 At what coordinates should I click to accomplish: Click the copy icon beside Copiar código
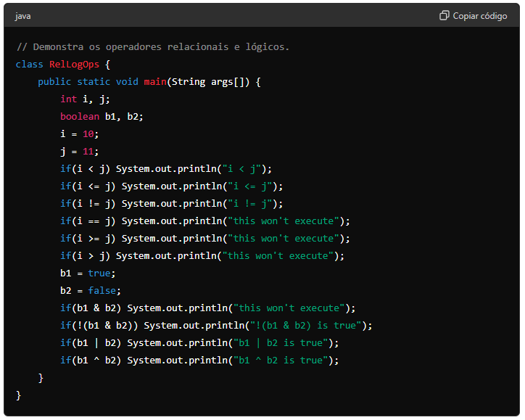point(445,15)
